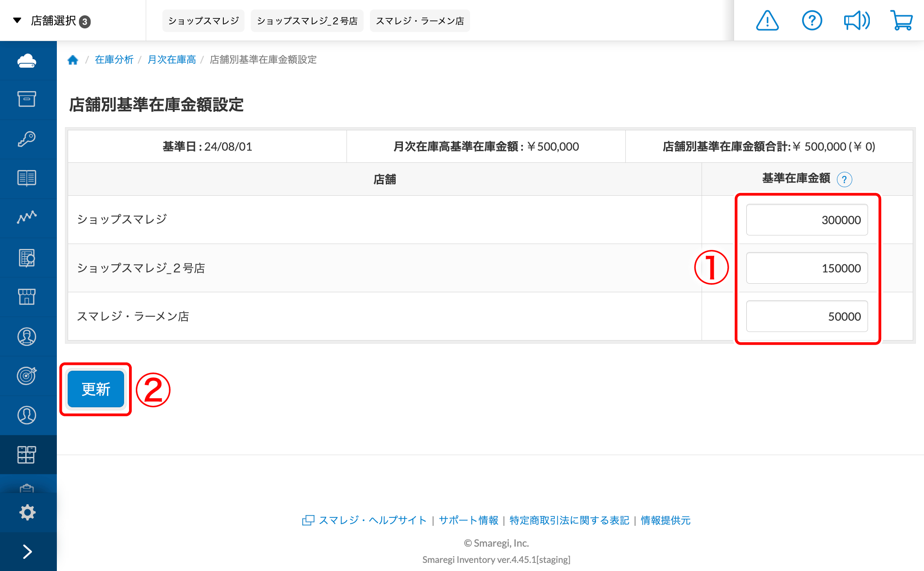The image size is (924, 571).
Task: Go to 月次在庫高 breadcrumb link
Action: coord(171,60)
